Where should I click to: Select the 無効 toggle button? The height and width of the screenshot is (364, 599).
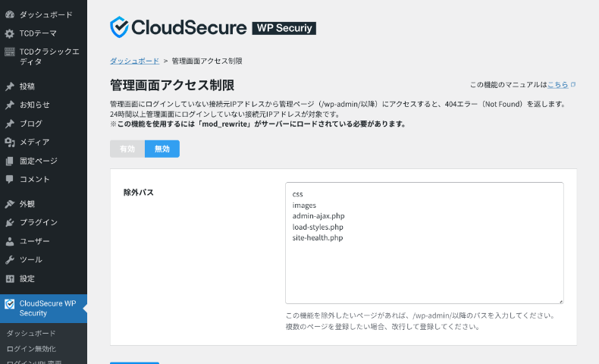pyautogui.click(x=162, y=149)
